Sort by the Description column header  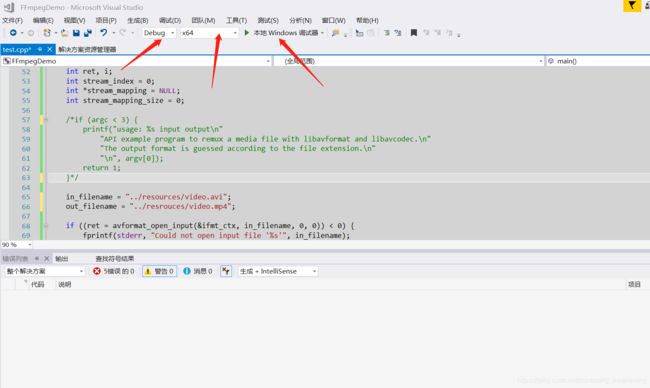click(x=65, y=284)
